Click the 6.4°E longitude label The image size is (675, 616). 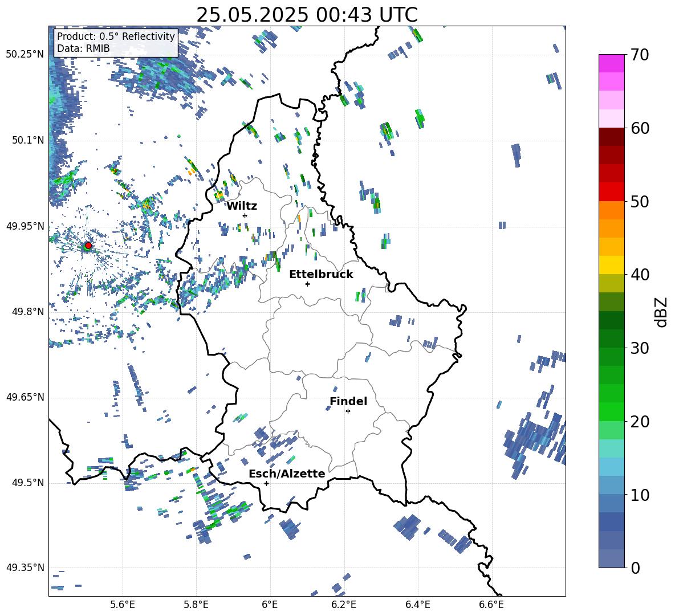click(417, 605)
